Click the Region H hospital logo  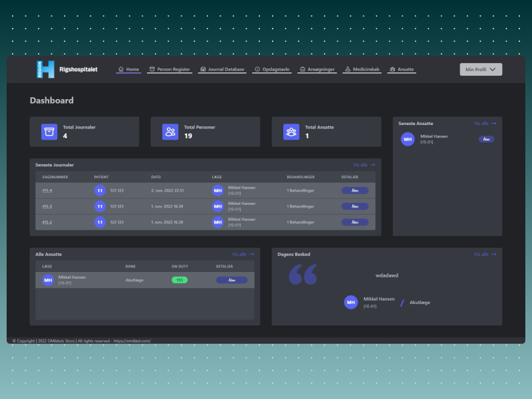(x=45, y=69)
